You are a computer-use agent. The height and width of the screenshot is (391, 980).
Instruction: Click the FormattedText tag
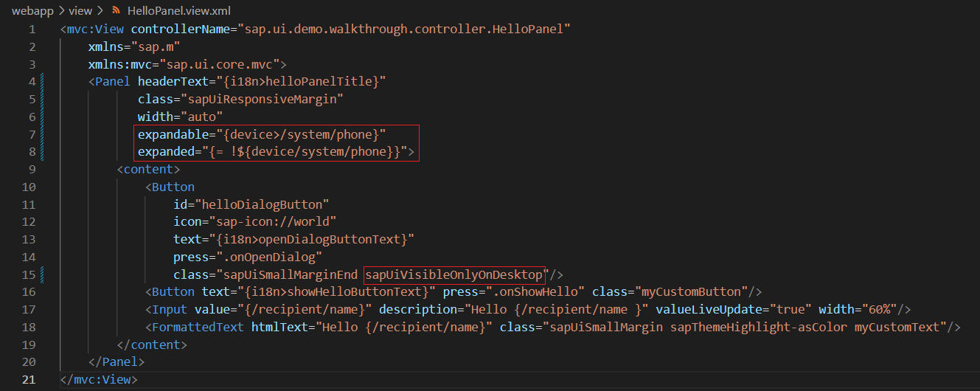[x=195, y=327]
